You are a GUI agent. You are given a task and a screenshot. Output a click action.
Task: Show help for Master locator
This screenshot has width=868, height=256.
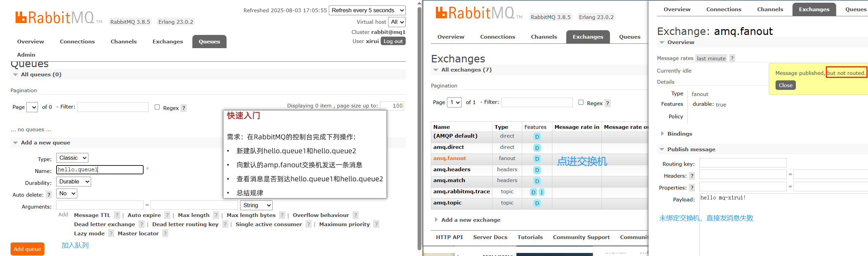click(165, 233)
